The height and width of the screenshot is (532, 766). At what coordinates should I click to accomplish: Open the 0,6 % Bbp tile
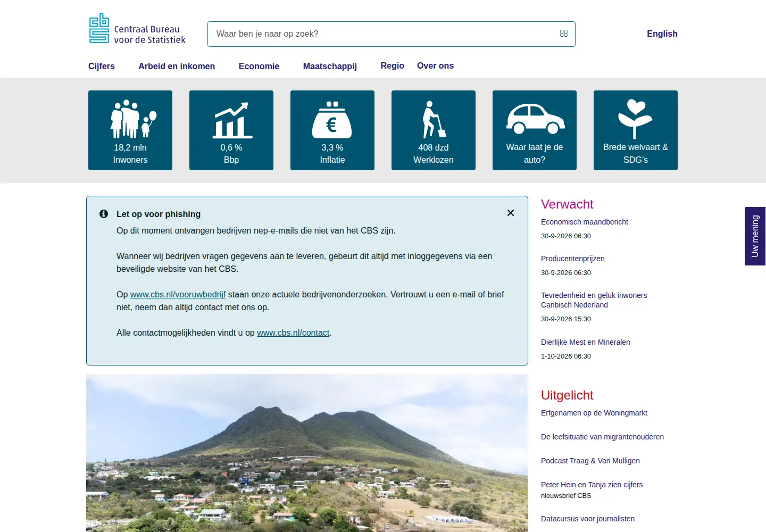(231, 130)
